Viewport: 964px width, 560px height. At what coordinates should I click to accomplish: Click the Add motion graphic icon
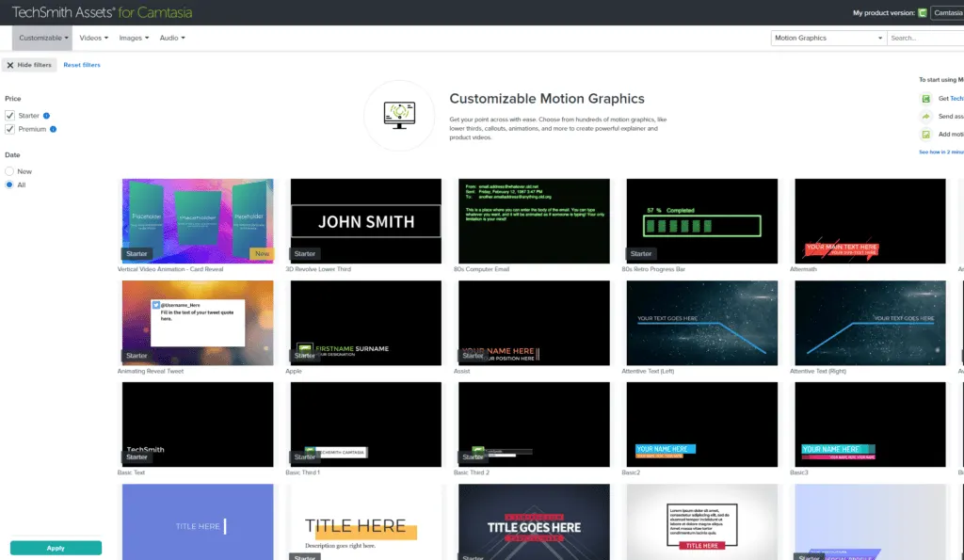click(x=926, y=134)
